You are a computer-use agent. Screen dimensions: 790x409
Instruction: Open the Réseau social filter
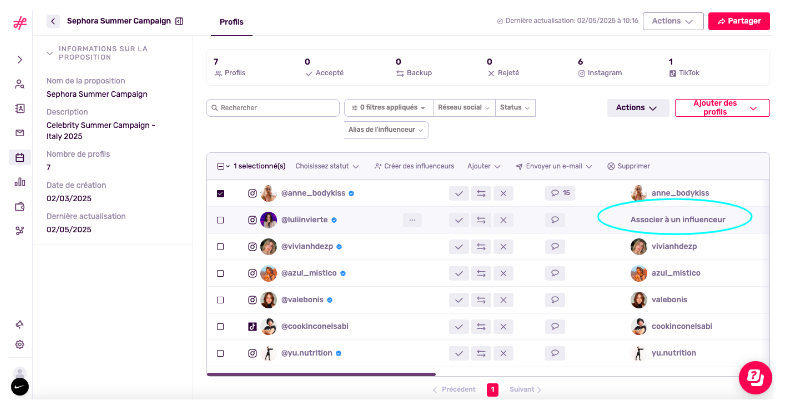464,108
